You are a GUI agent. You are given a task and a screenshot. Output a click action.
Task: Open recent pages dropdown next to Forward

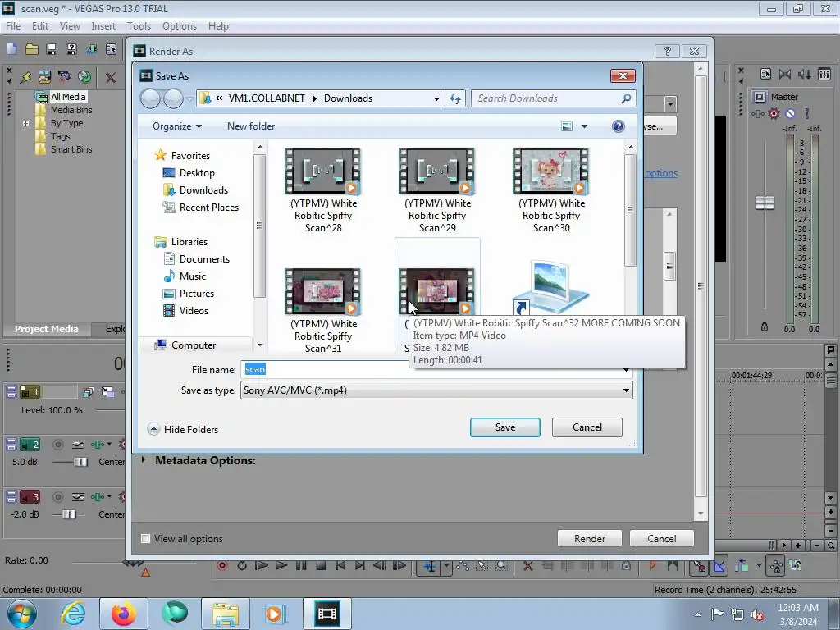coord(189,99)
